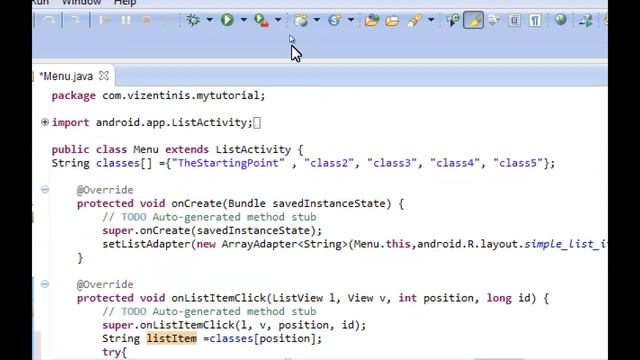Open dropdown arrow beside New Package icon
Viewport: 640px width, 360px height.
coord(316,20)
